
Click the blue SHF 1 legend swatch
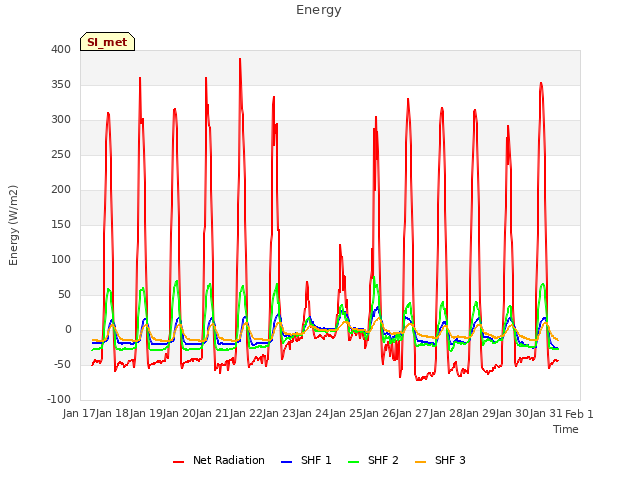pyautogui.click(x=287, y=462)
